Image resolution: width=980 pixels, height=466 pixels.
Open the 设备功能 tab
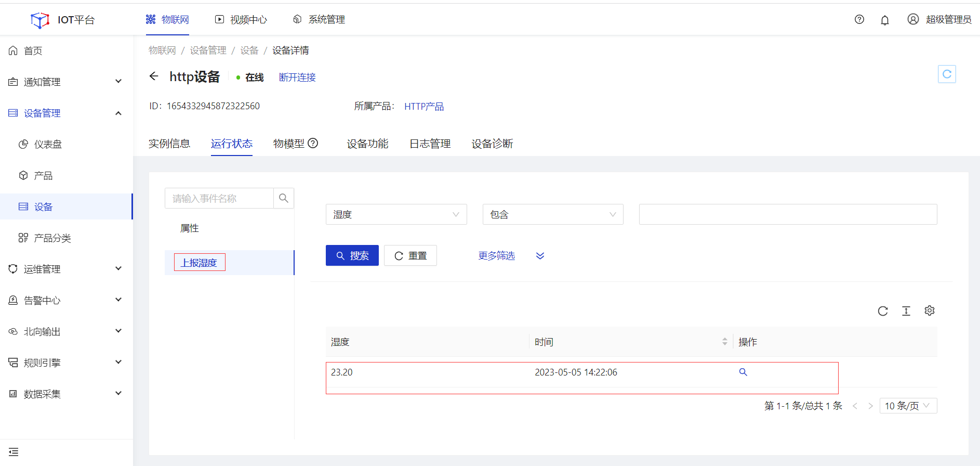click(368, 144)
